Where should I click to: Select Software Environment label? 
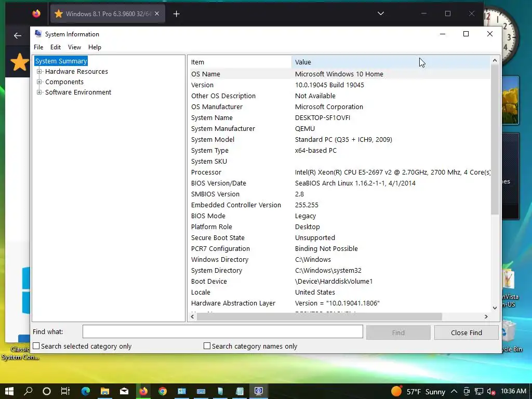click(x=78, y=92)
